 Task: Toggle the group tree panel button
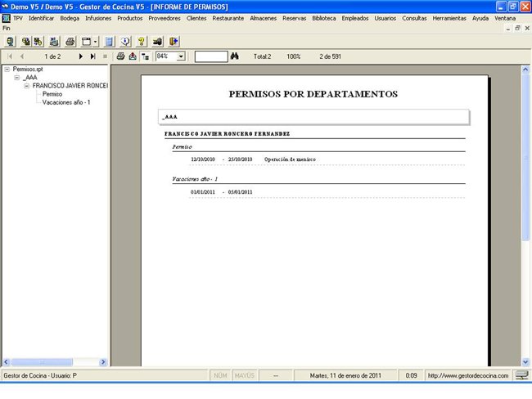146,56
